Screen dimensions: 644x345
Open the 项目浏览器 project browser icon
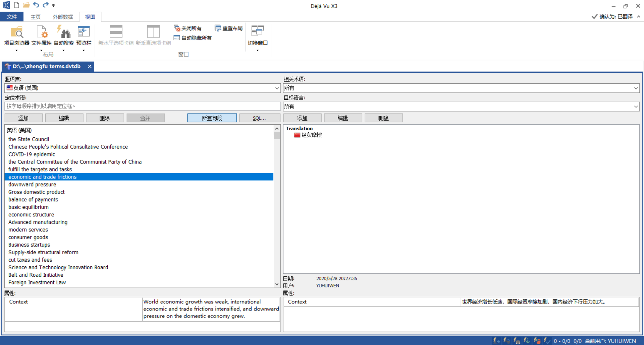coord(16,32)
